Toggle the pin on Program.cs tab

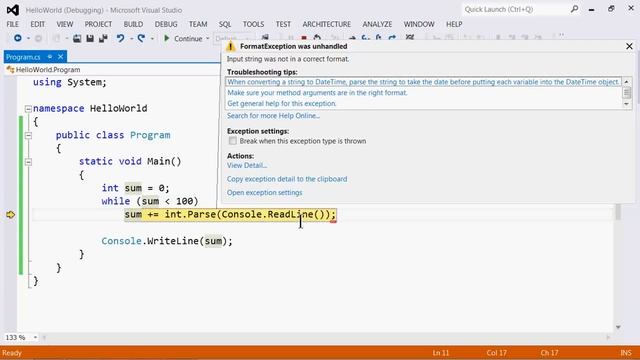(50, 56)
